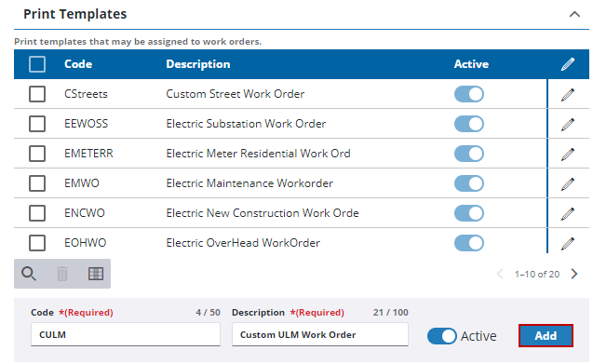Click the Description field with Custom ULM Work Order
This screenshot has width=593, height=364.
coord(320,334)
